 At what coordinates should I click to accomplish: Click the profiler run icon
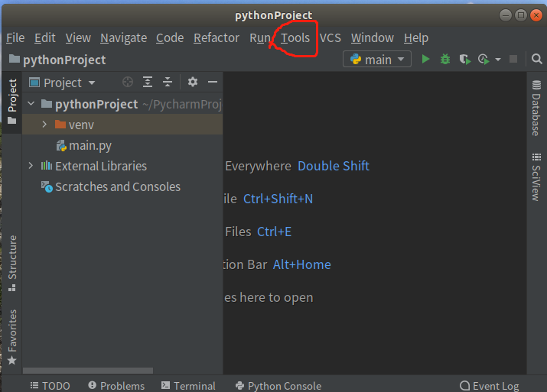coord(484,60)
